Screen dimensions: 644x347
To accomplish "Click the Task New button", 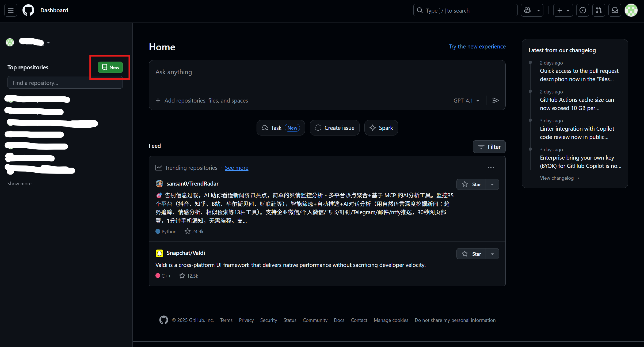I will (x=281, y=128).
